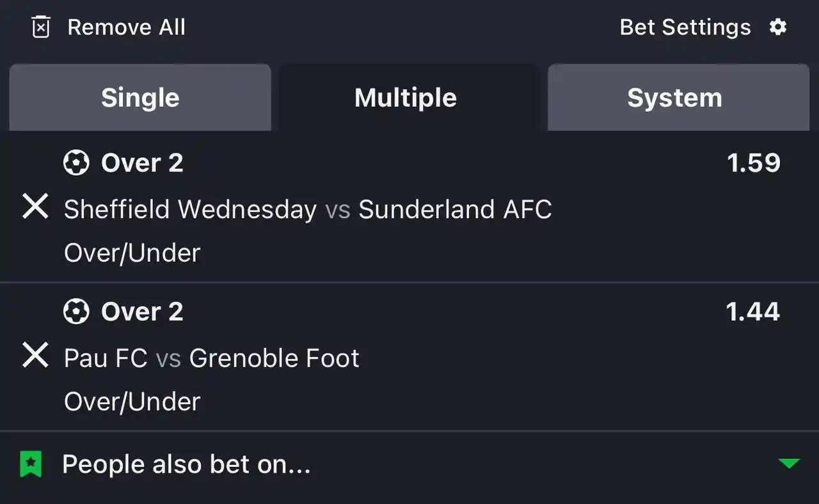
Task: Click the Remove All text
Action: (x=127, y=28)
